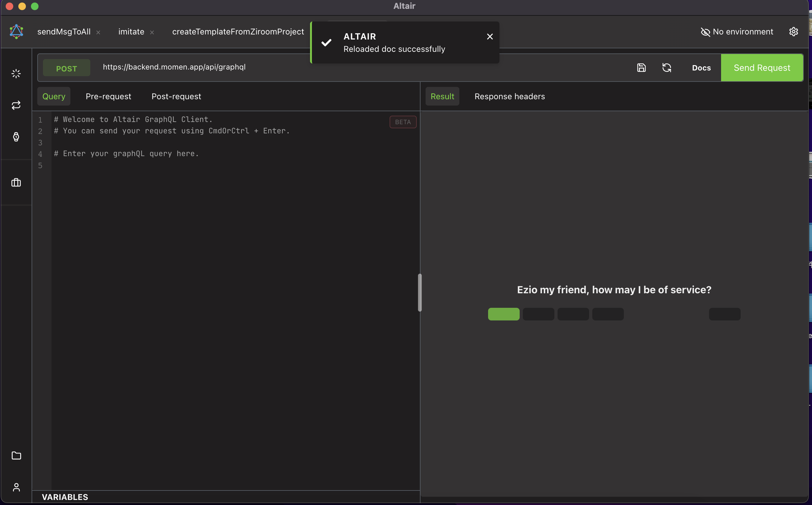The width and height of the screenshot is (812, 505).
Task: Open the Response headers tab
Action: point(510,96)
